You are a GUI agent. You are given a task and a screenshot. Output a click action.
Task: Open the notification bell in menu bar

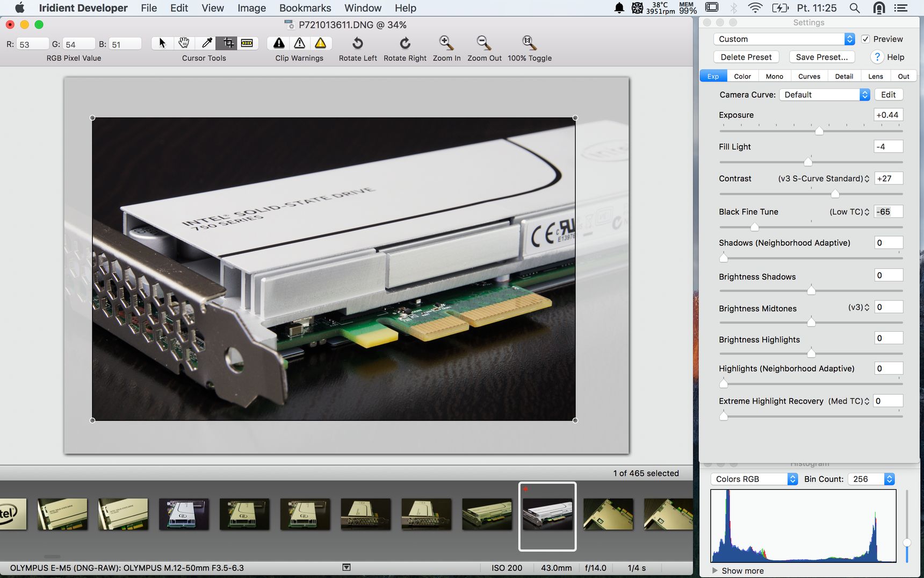tap(619, 8)
